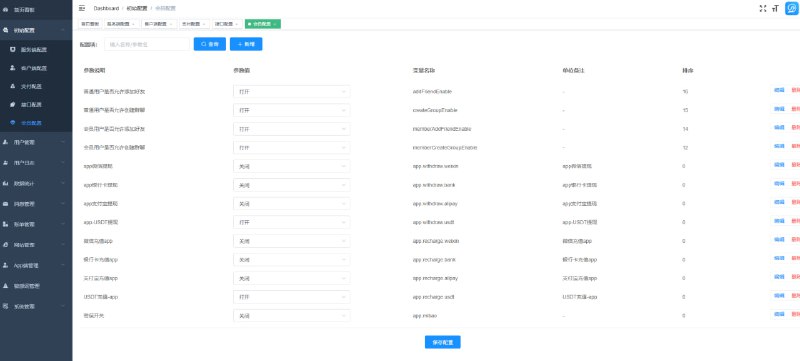This screenshot has height=361, width=800.
Task: Click edit link for addFriendEnable row
Action: pyautogui.click(x=779, y=90)
